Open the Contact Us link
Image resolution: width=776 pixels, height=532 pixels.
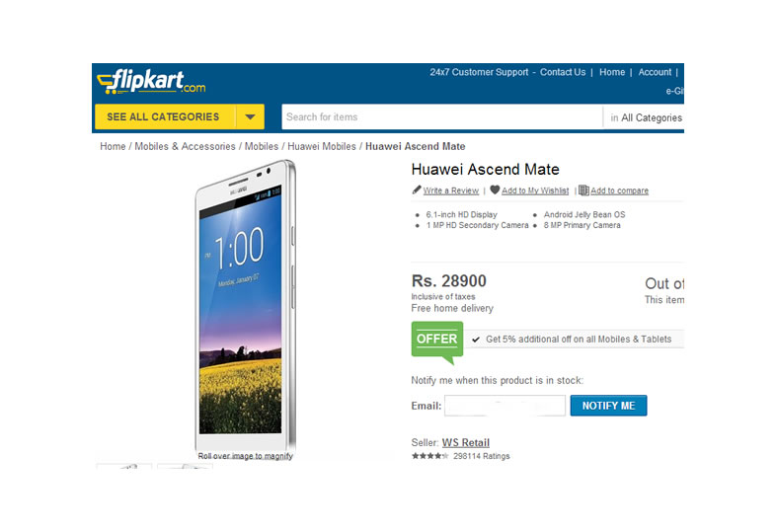click(x=562, y=72)
